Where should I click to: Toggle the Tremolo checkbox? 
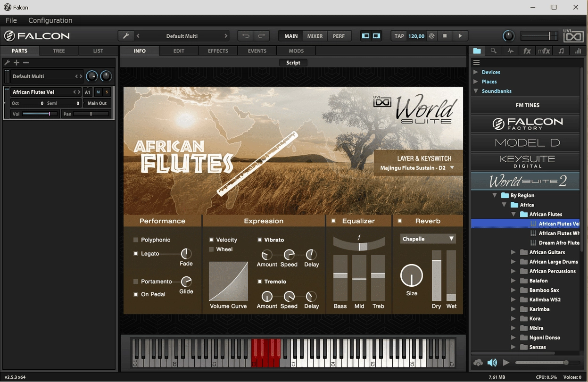[259, 282]
